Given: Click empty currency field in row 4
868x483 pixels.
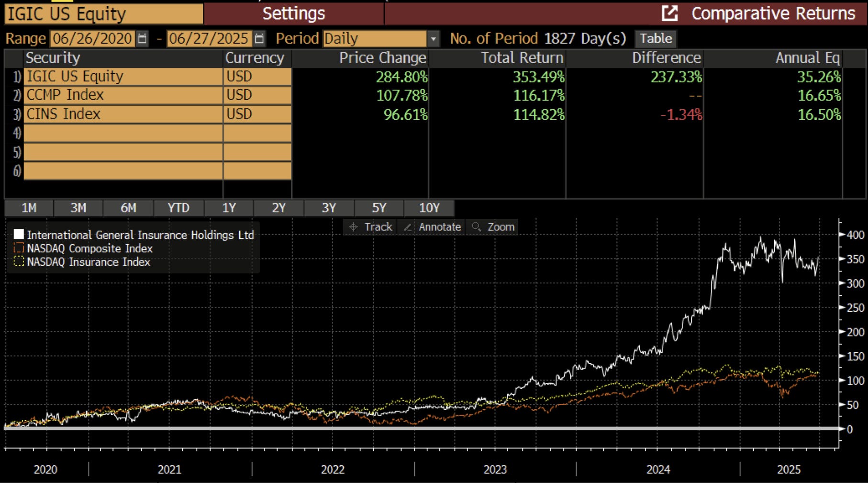Looking at the screenshot, I should tap(257, 133).
